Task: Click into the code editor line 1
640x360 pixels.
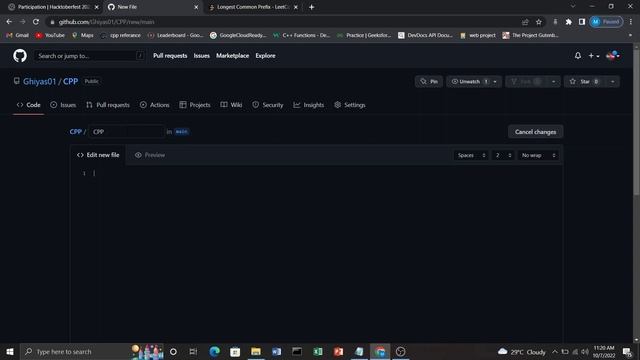Action: [x=327, y=173]
